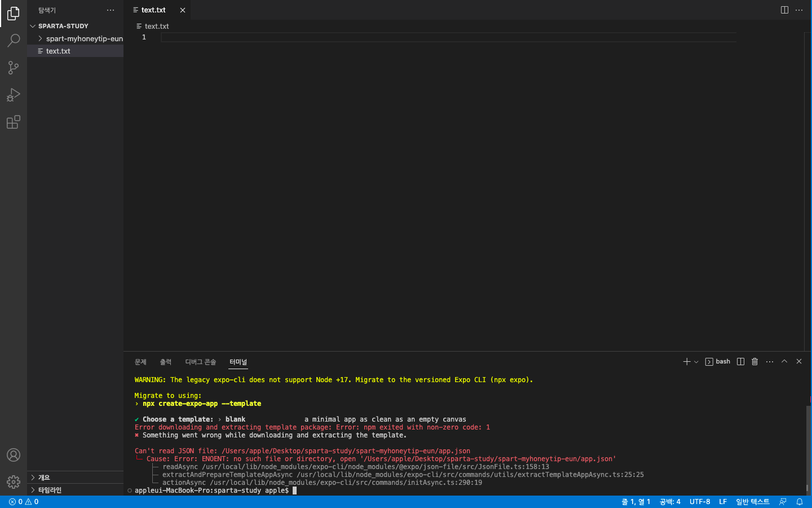Click the initAsync.ts:290:19 link in terminal
Viewport: 812px width, 508px height.
point(346,483)
